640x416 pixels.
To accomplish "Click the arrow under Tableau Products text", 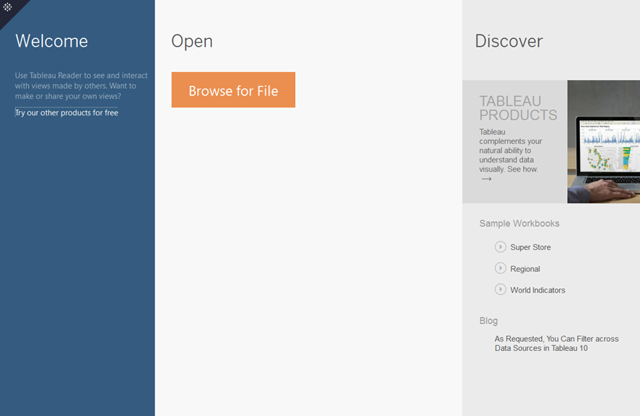I will (x=486, y=179).
